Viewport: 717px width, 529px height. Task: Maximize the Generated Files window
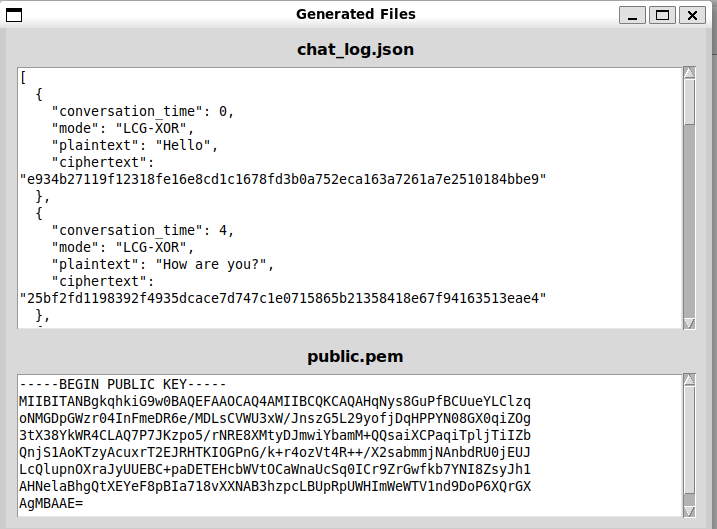(x=661, y=15)
